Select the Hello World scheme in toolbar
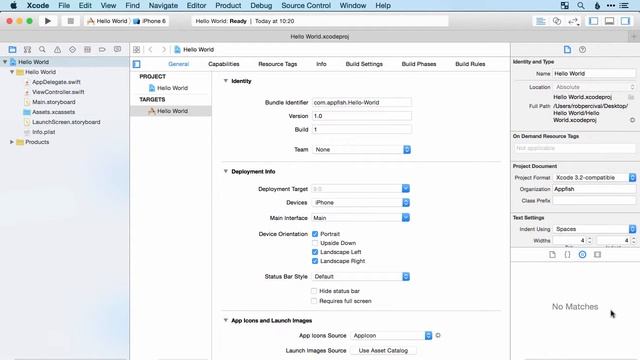Image resolution: width=640 pixels, height=360 pixels. 107,21
